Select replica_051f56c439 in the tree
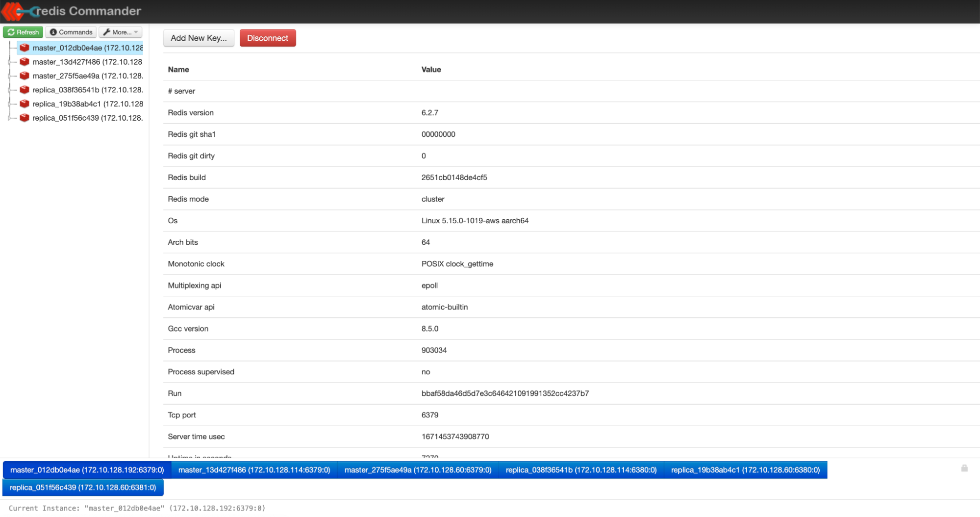Screen dimensions: 980x517 (88, 118)
